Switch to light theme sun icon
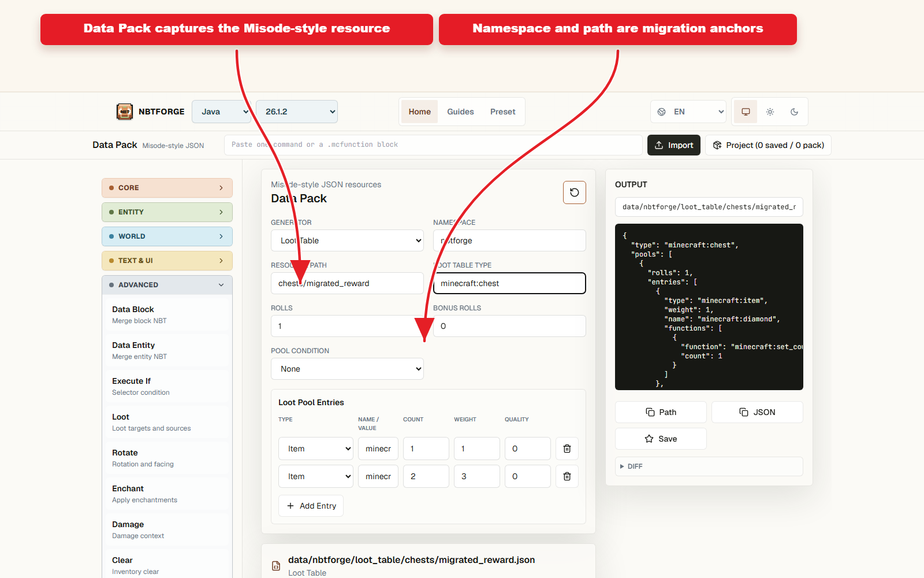The width and height of the screenshot is (924, 578). click(770, 112)
